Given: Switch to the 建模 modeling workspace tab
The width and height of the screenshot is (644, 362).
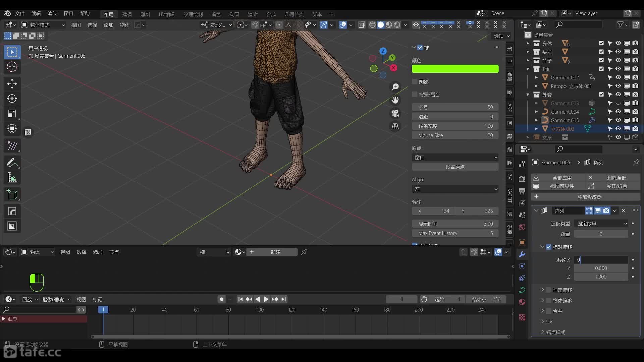Looking at the screenshot, I should click(x=127, y=14).
